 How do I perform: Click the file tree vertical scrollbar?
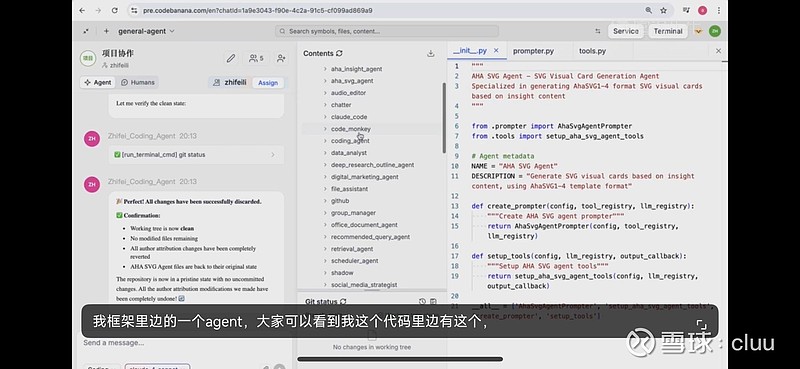coord(444,117)
